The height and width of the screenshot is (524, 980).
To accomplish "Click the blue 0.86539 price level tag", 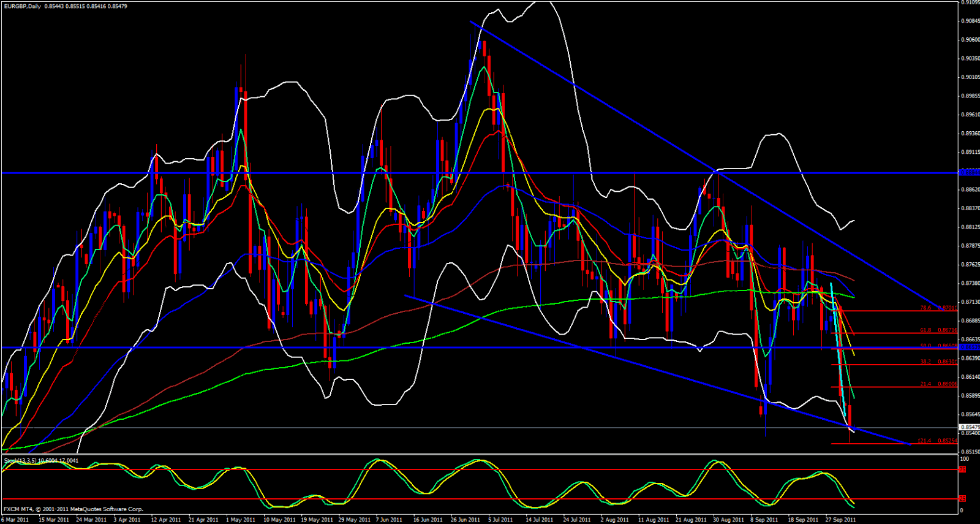I will 970,347.
